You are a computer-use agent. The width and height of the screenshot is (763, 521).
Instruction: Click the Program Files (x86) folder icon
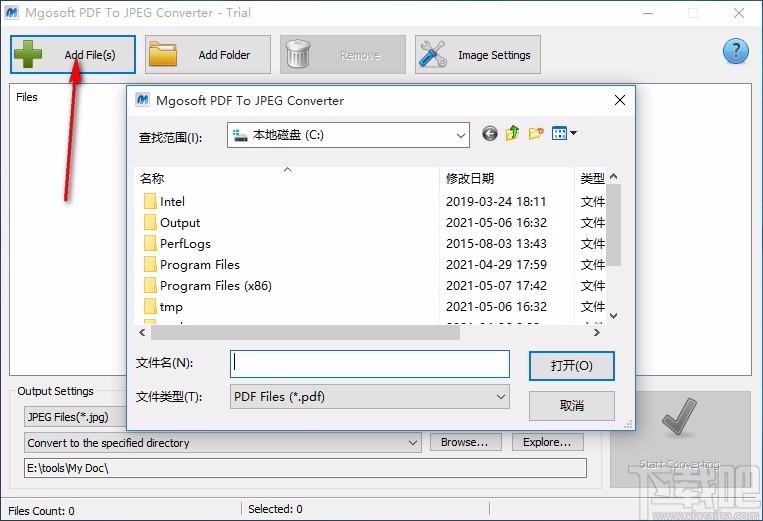[150, 285]
